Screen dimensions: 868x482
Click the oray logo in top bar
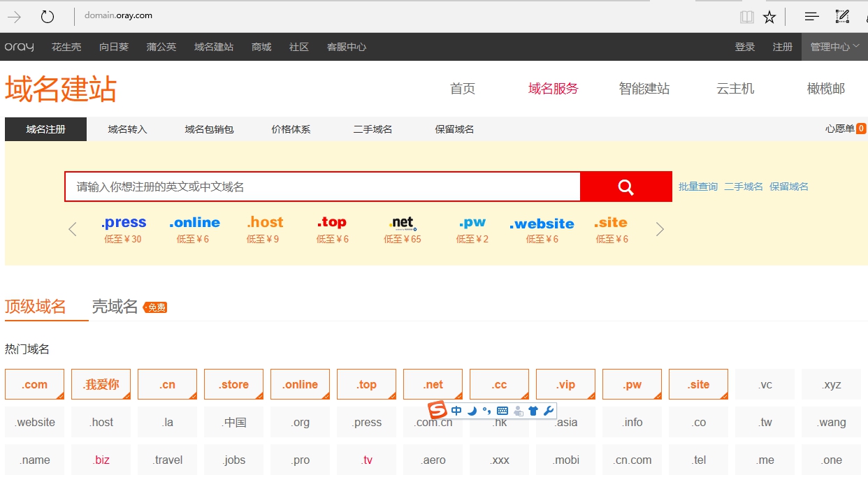(x=19, y=47)
